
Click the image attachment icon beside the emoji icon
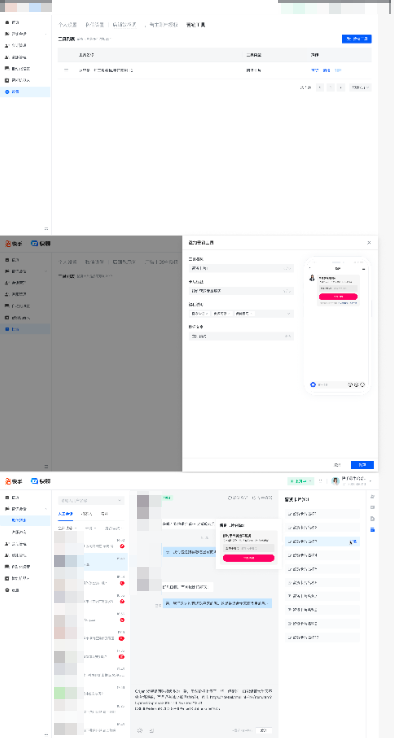click(x=152, y=730)
